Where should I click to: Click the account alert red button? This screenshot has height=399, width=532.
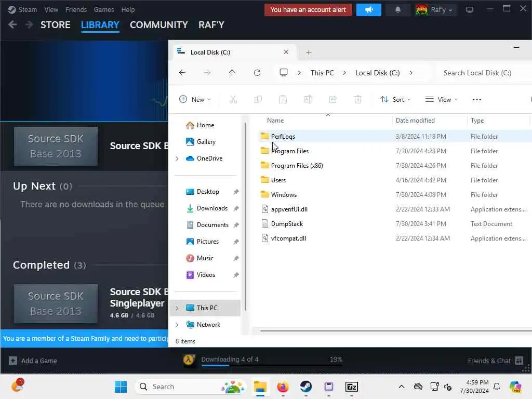pos(308,10)
